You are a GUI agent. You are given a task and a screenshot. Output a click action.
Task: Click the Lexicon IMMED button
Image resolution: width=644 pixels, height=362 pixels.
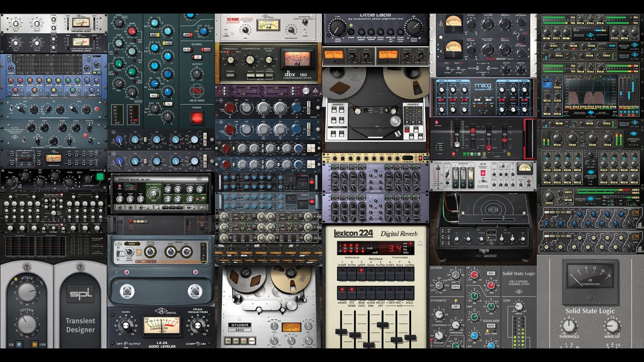(x=342, y=293)
